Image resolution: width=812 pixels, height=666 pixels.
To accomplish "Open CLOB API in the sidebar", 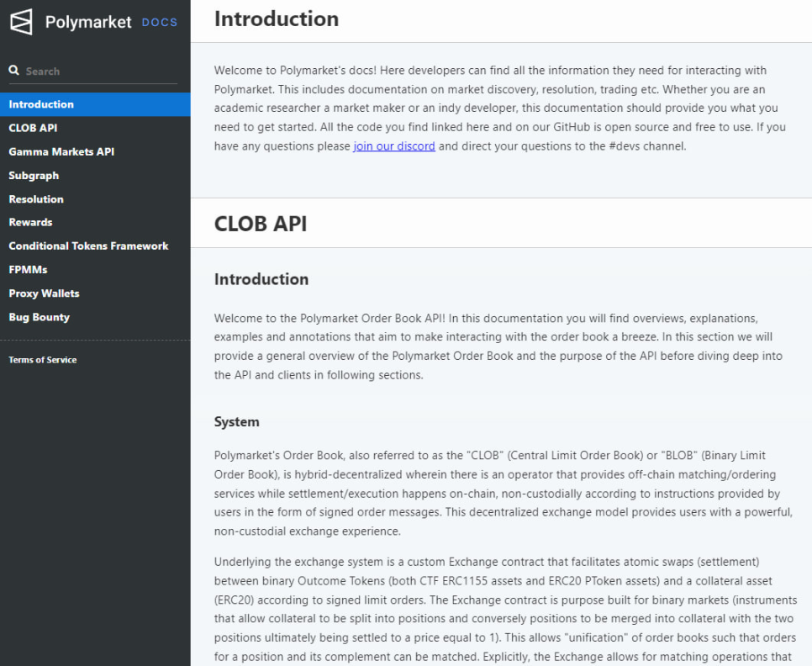I will pyautogui.click(x=95, y=128).
